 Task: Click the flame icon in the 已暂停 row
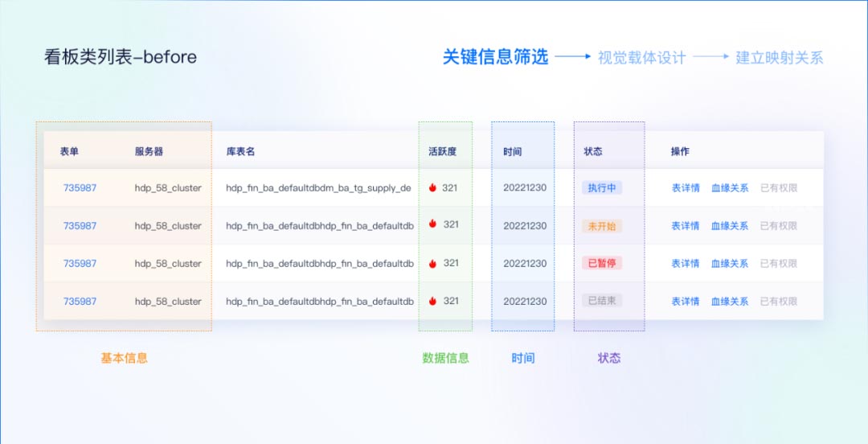click(433, 263)
